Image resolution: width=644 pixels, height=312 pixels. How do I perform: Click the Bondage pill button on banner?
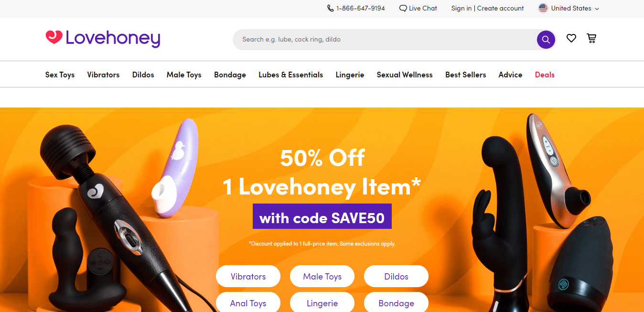(x=396, y=303)
